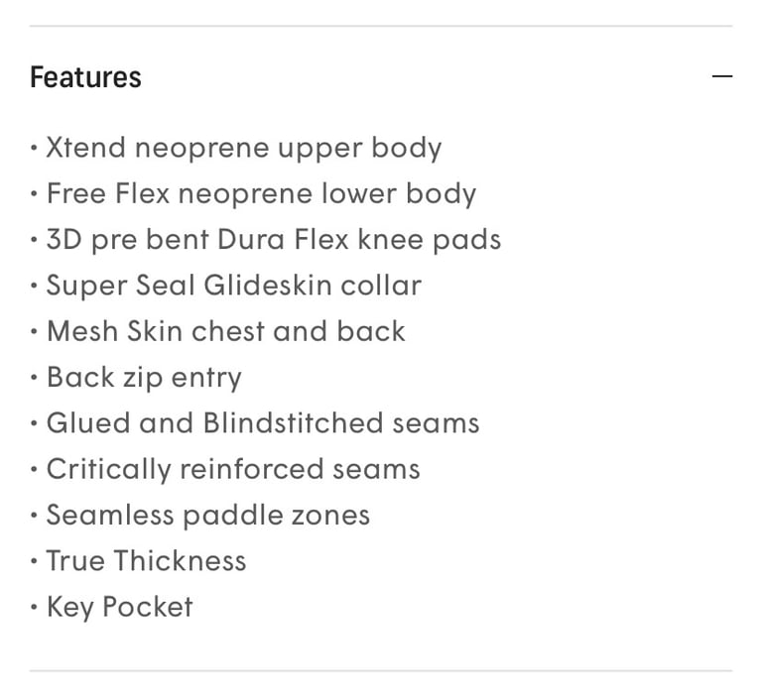The height and width of the screenshot is (700, 762).
Task: Click '3D pre bent Dura Flex knee pads'
Action: point(274,240)
